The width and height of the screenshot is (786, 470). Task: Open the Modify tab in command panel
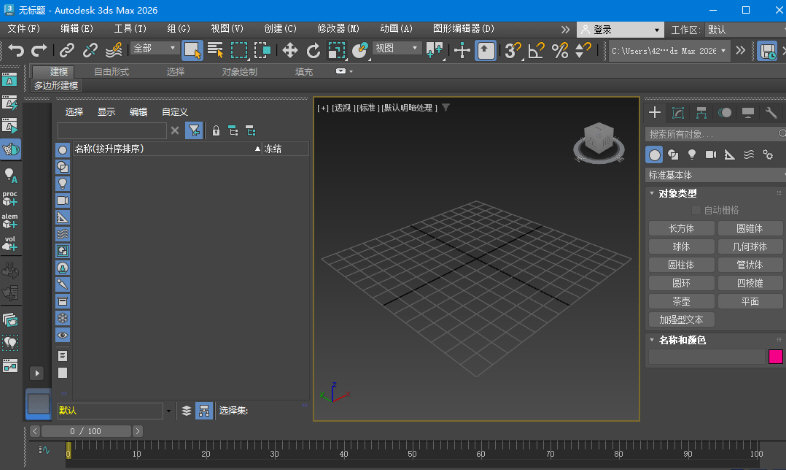[x=678, y=113]
